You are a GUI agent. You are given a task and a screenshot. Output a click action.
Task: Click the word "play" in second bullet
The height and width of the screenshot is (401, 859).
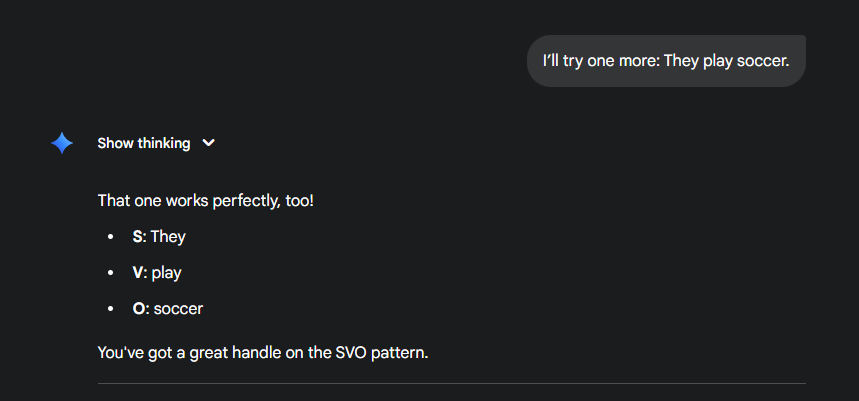click(167, 273)
